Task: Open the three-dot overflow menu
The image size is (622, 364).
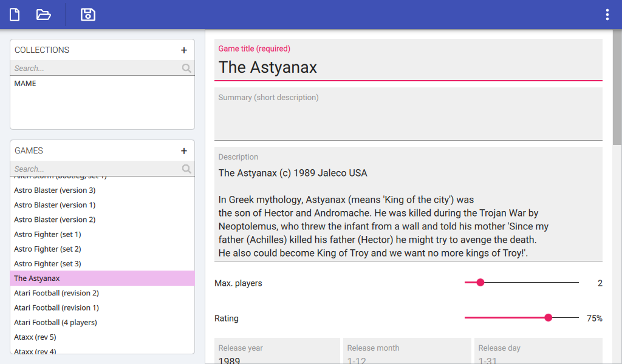Action: 607,15
